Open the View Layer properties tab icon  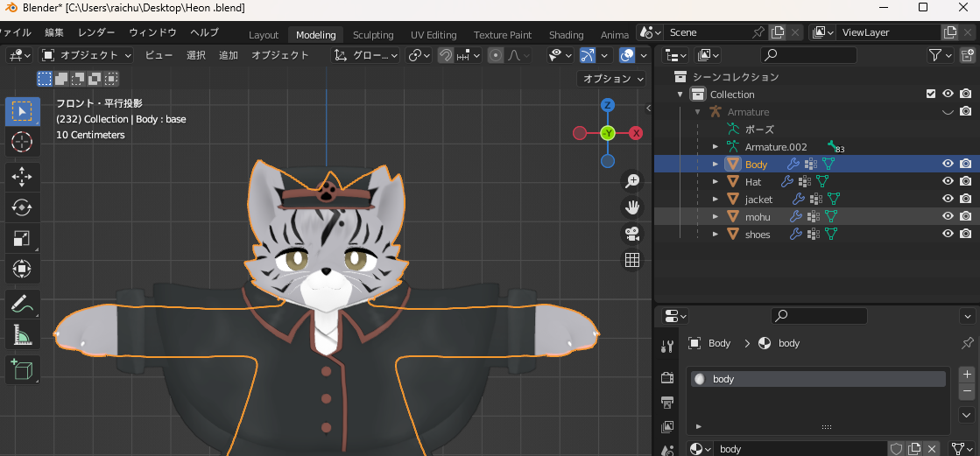pos(667,427)
